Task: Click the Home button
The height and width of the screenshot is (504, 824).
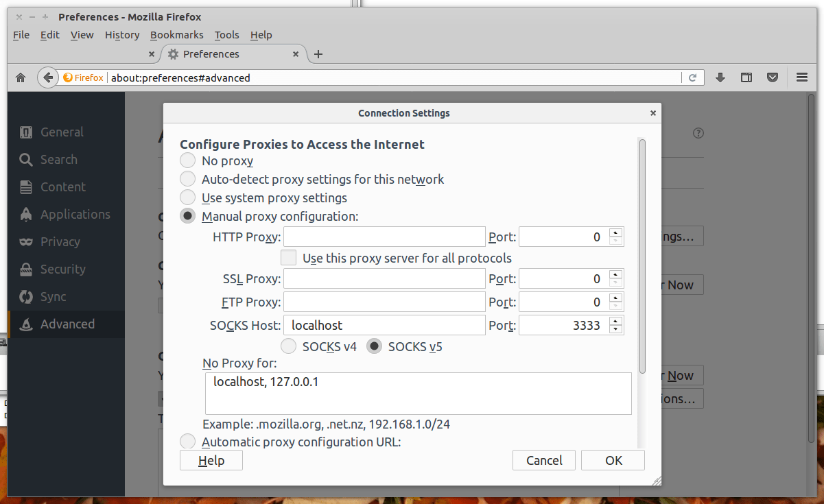Action: tap(20, 77)
